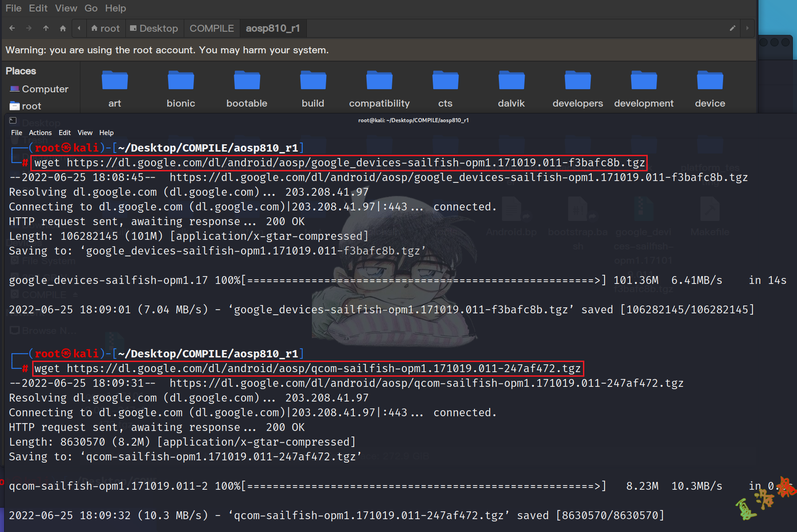Screen dimensions: 797x532
Task: Select Desktop in the path bar
Action: pos(154,28)
